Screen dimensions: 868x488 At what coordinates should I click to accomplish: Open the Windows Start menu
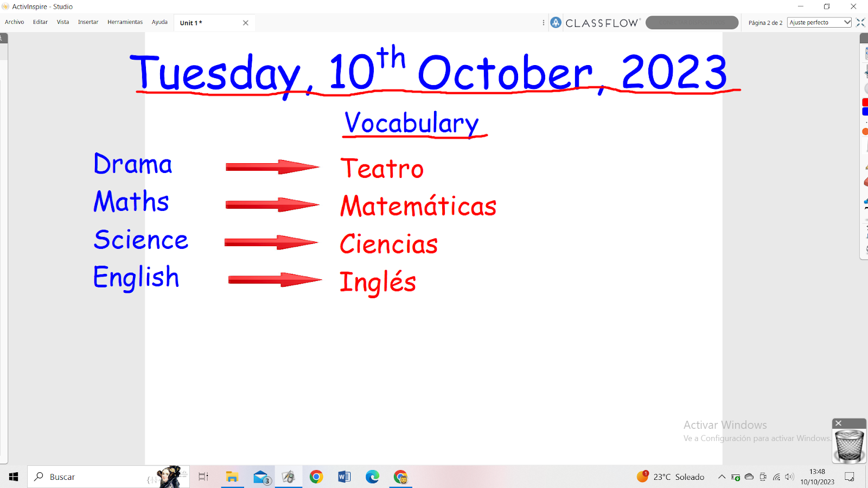pyautogui.click(x=14, y=477)
